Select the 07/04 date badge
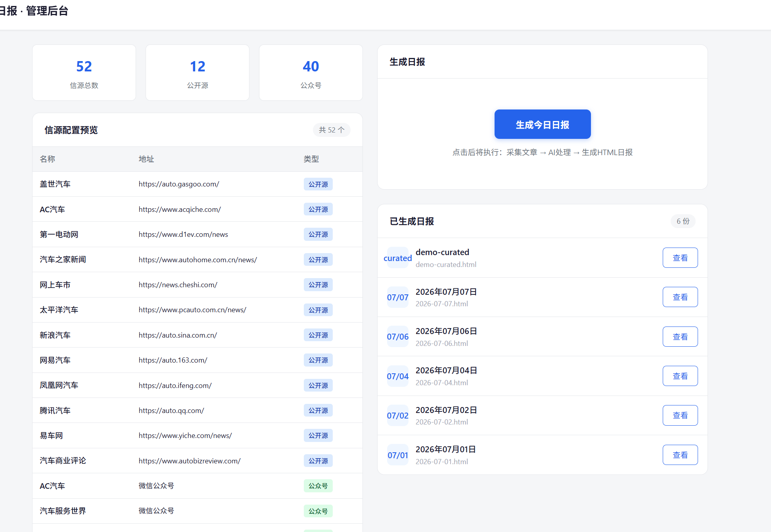Screen dimensions: 771x532 click(x=397, y=376)
